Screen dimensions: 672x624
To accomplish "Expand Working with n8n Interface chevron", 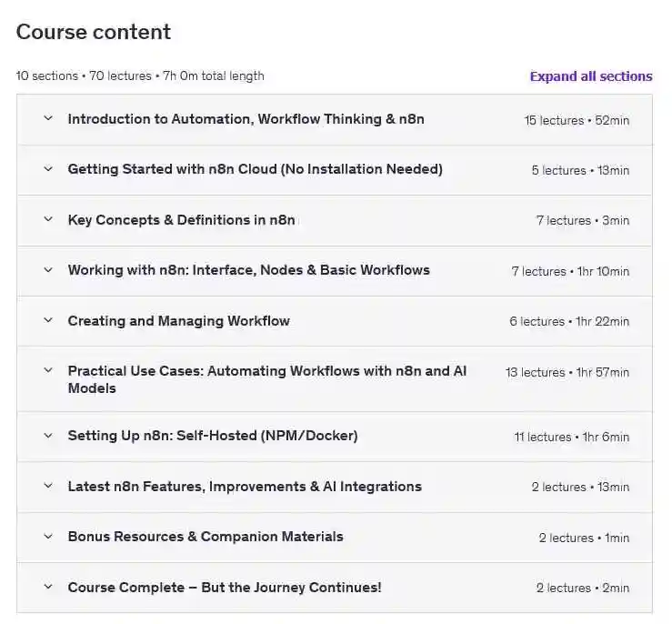I will pos(48,269).
